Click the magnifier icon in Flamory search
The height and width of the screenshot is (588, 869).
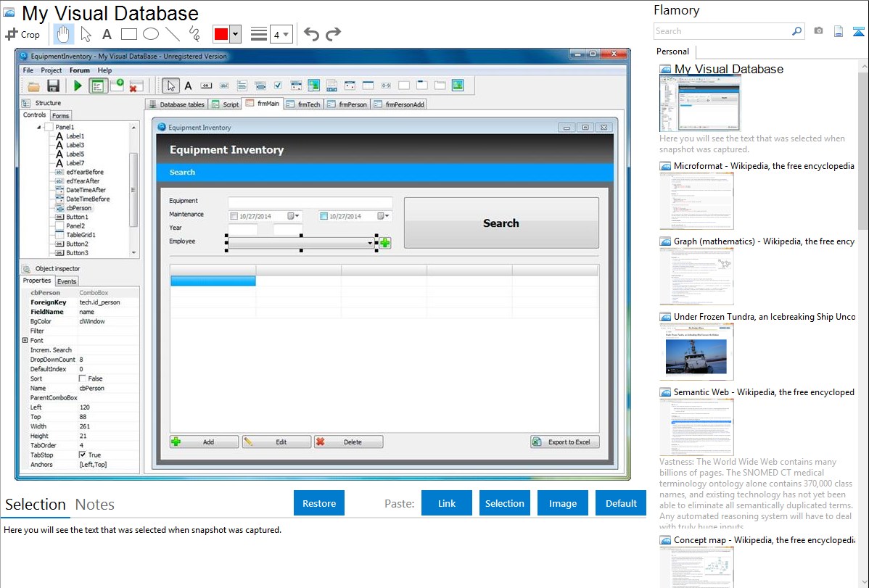(x=796, y=31)
